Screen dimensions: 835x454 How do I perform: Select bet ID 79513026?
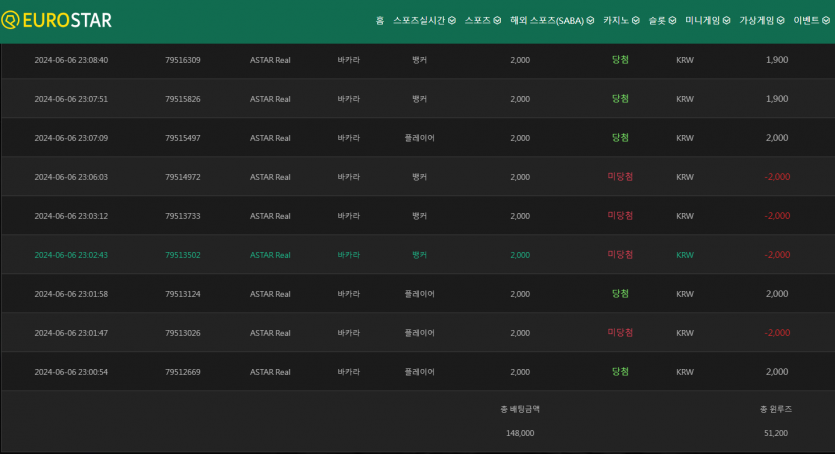tap(183, 333)
